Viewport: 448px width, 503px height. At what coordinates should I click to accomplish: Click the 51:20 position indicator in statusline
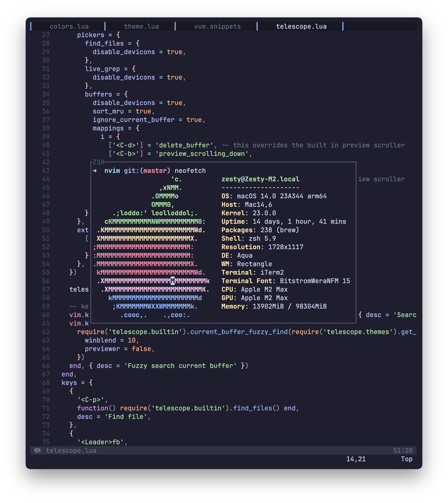[403, 450]
